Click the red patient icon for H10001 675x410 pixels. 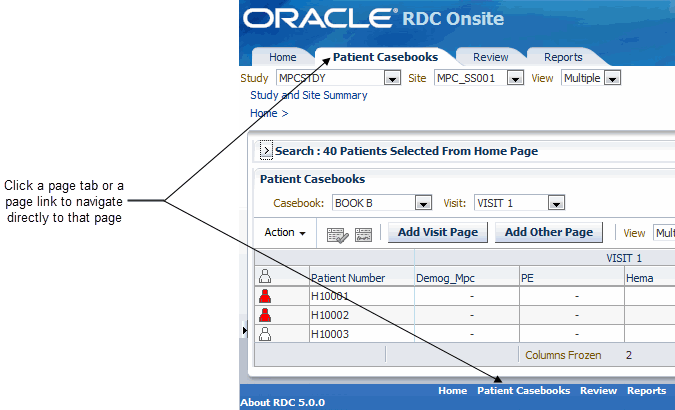coord(265,296)
